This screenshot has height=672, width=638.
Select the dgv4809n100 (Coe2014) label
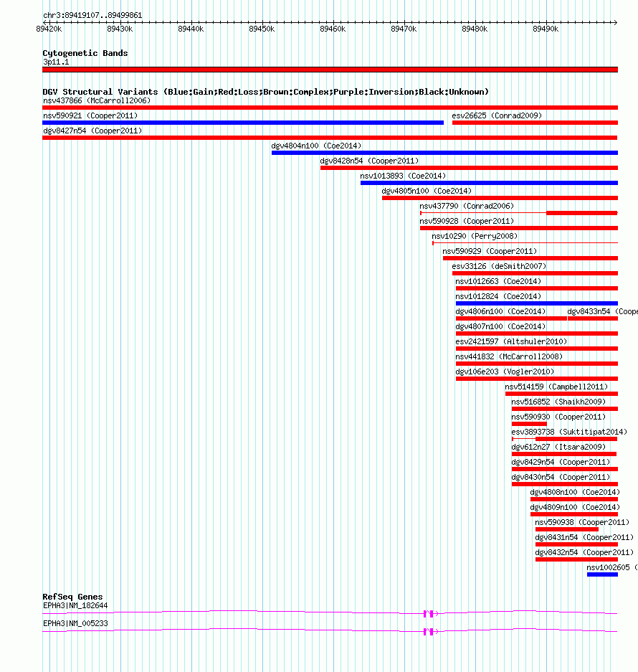pyautogui.click(x=575, y=506)
